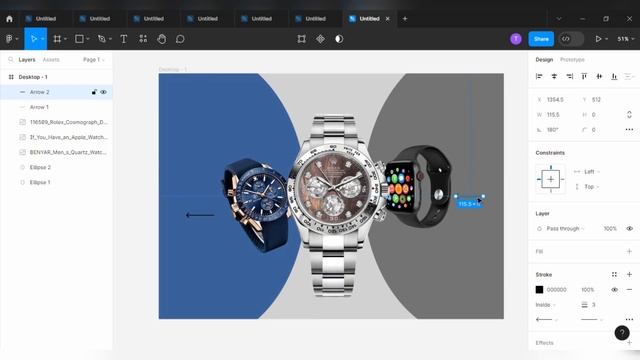Click the 000000 stroke hex value
Viewport: 640px width, 360px height.
pyautogui.click(x=557, y=289)
